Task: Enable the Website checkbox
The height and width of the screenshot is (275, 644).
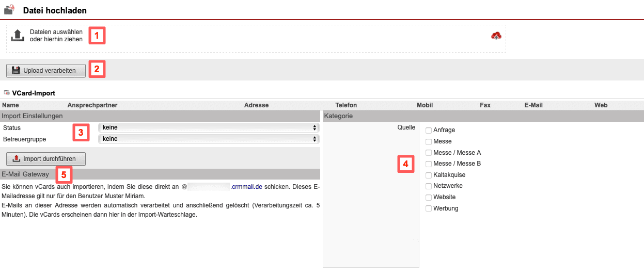Action: coord(428,197)
